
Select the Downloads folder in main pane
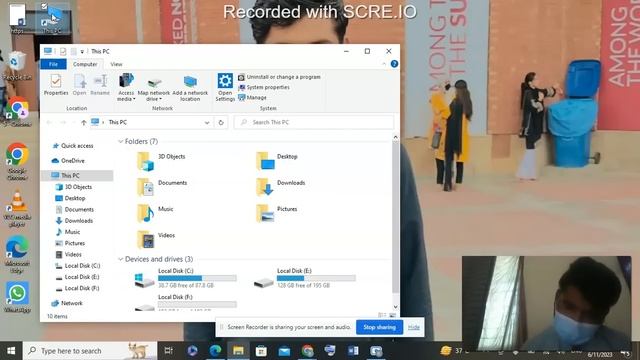pyautogui.click(x=281, y=187)
